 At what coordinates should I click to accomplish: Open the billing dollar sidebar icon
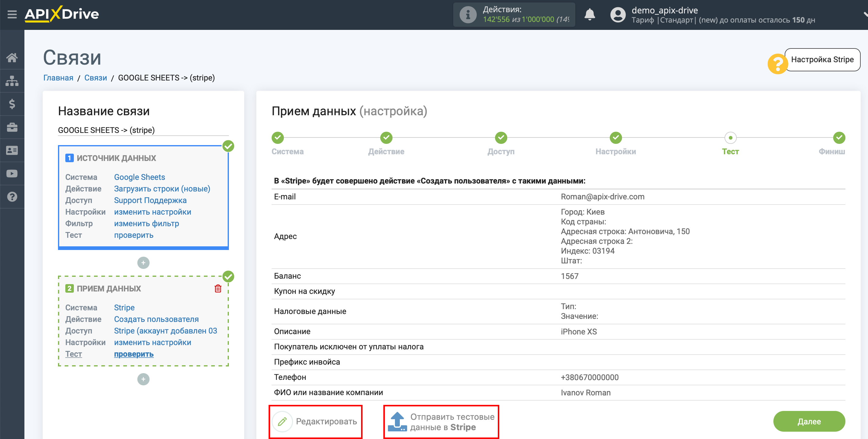12,104
